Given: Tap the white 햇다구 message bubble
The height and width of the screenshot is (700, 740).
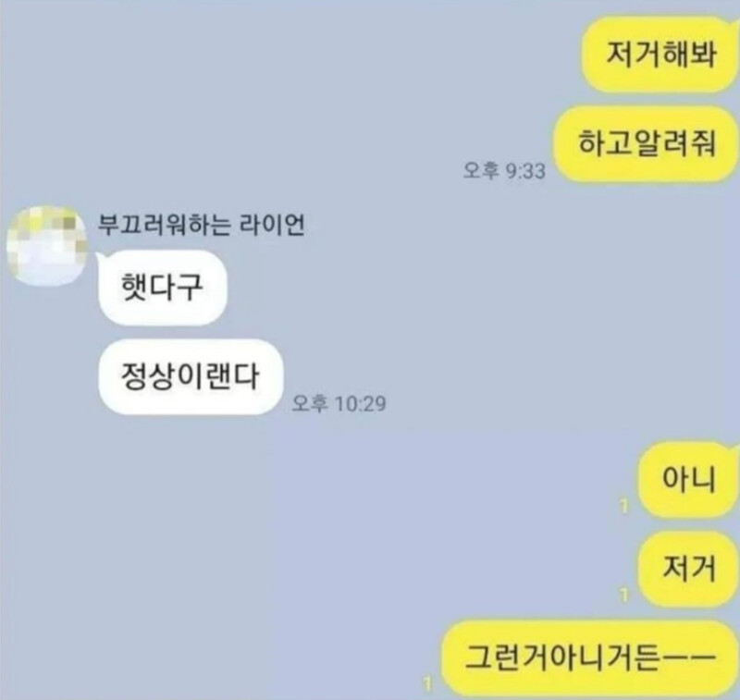Looking at the screenshot, I should (x=163, y=288).
